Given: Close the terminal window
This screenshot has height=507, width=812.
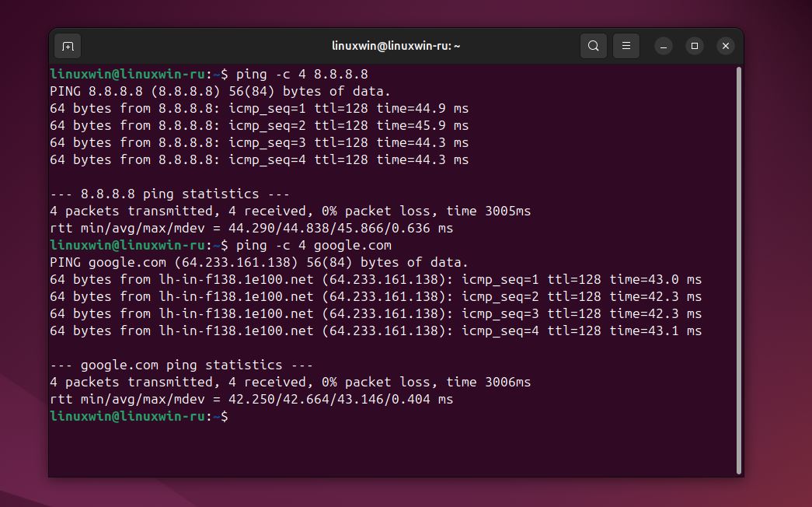Looking at the screenshot, I should (x=726, y=46).
